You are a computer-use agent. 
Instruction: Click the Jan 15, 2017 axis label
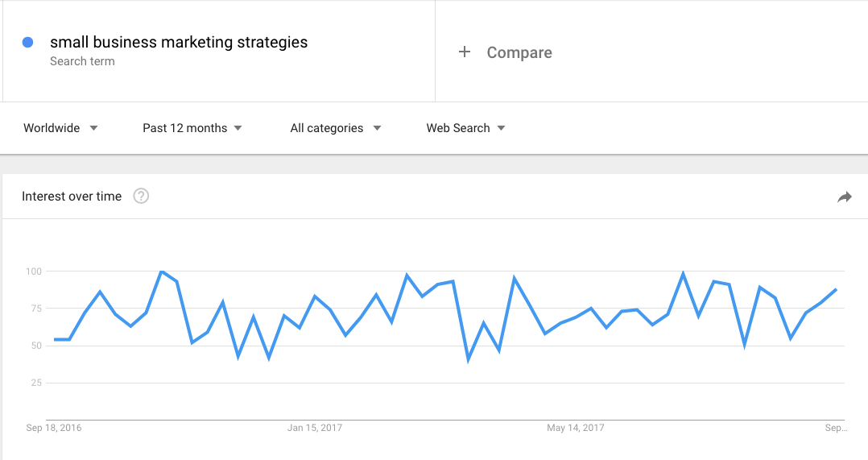pyautogui.click(x=314, y=427)
